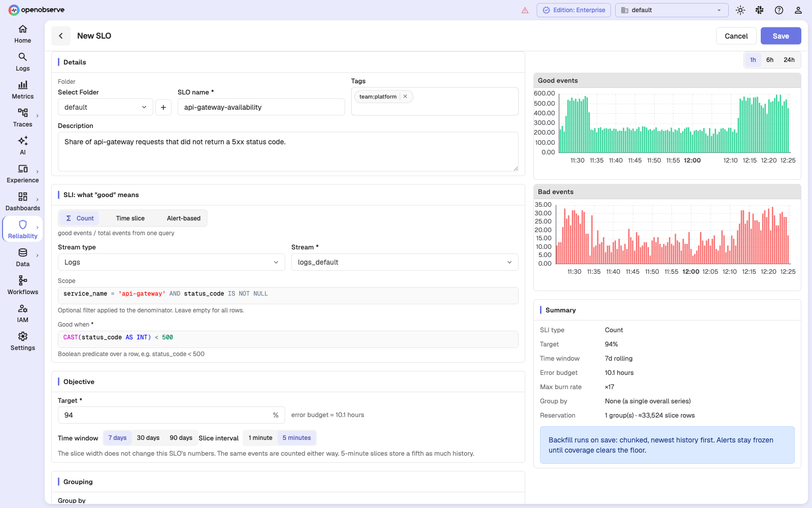Screen dimensions: 812x508
Task: Go to Metrics section
Action: [x=22, y=90]
